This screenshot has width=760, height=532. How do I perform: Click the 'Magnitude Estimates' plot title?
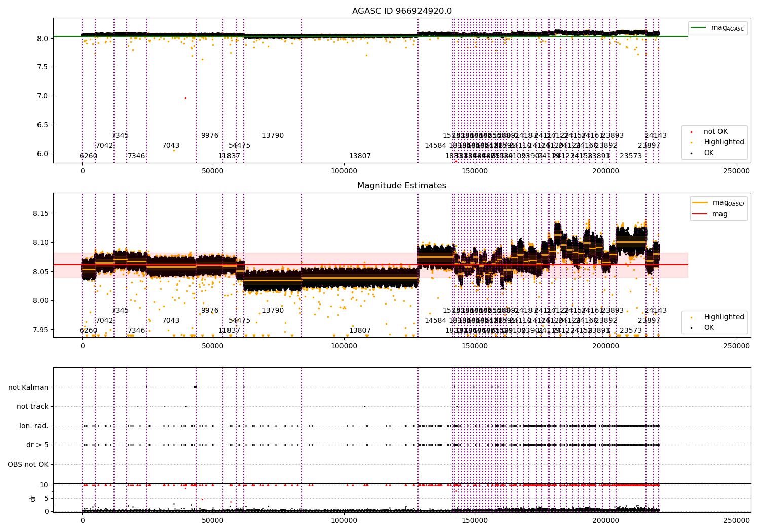point(402,186)
